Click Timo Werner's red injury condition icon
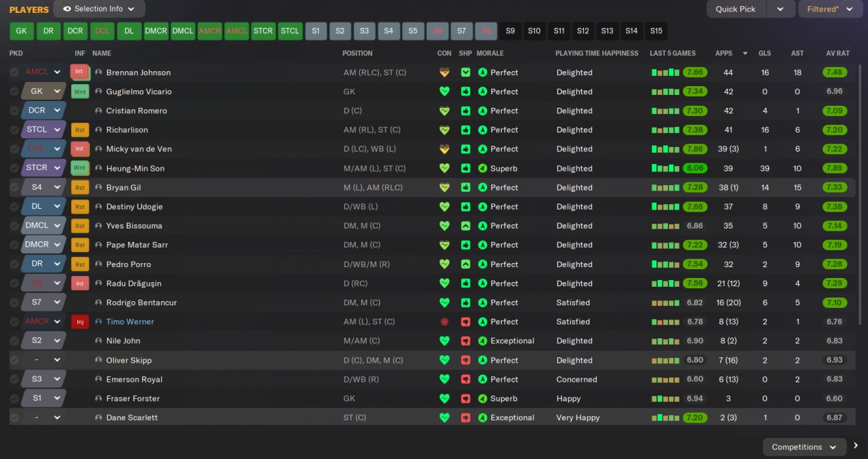Image resolution: width=868 pixels, height=459 pixels. pos(444,322)
